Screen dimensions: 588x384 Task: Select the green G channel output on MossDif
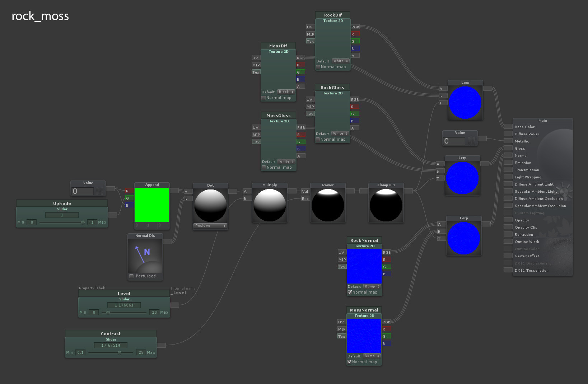(300, 72)
